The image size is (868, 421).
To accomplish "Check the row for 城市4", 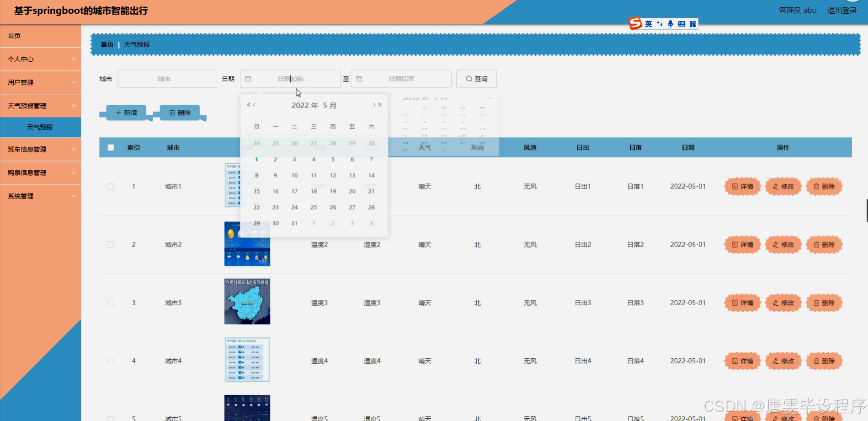I will click(x=111, y=361).
